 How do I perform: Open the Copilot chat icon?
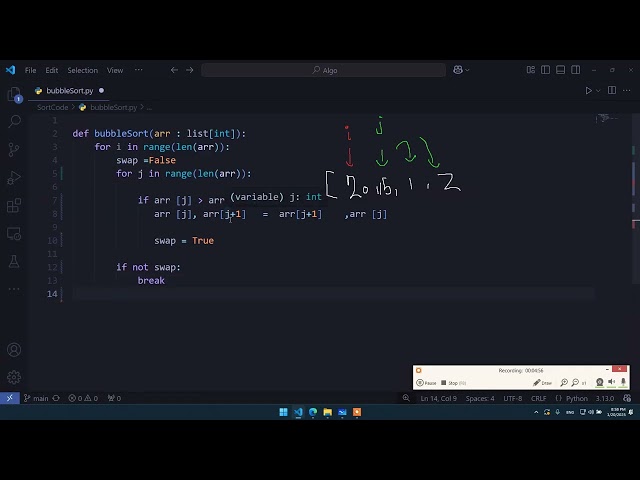click(458, 70)
